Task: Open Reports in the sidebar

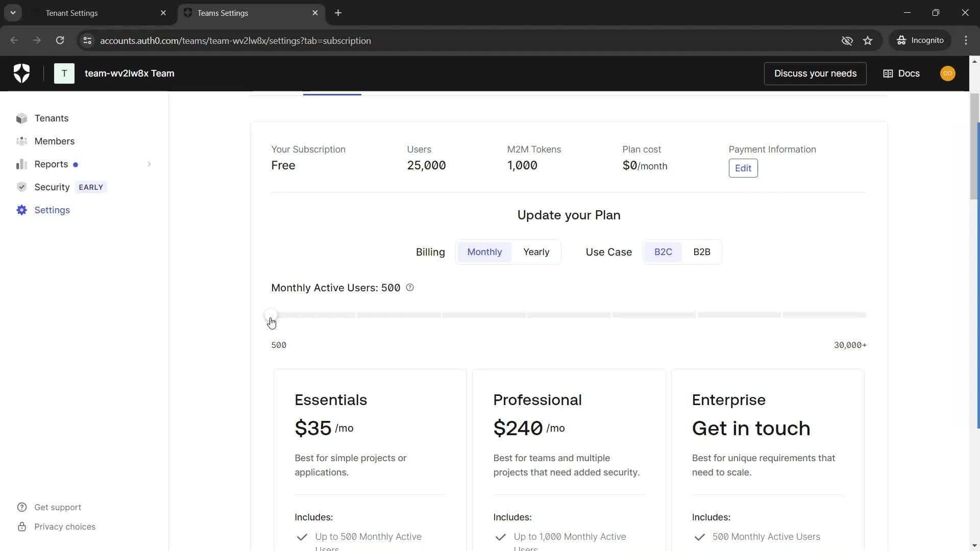Action: click(x=51, y=164)
